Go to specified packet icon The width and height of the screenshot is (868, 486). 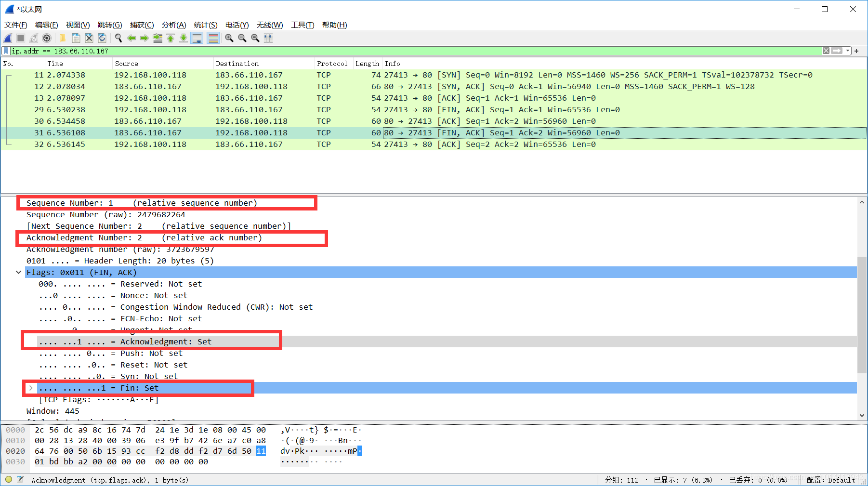pos(158,38)
